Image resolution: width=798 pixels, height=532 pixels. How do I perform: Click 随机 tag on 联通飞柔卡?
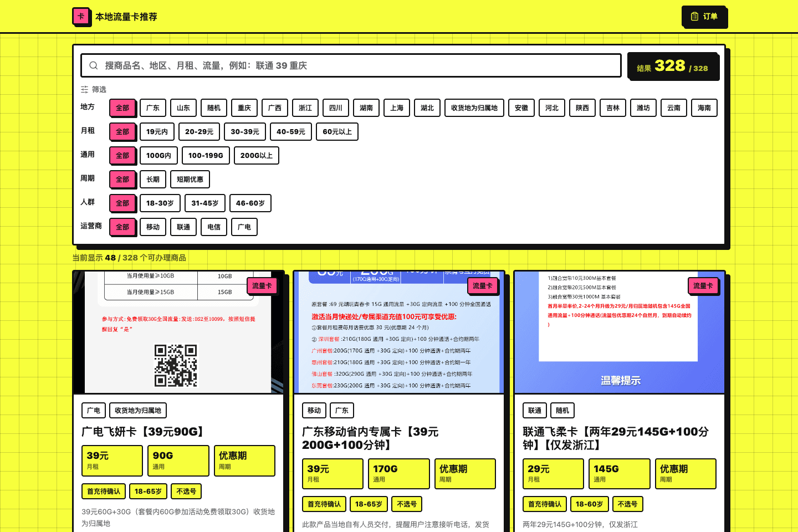tap(562, 411)
